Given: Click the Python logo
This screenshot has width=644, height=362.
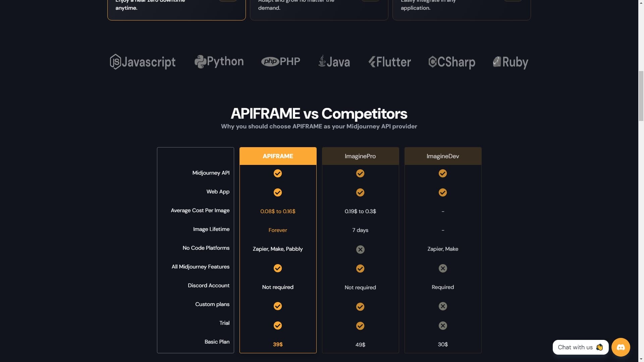Looking at the screenshot, I should pos(219,62).
